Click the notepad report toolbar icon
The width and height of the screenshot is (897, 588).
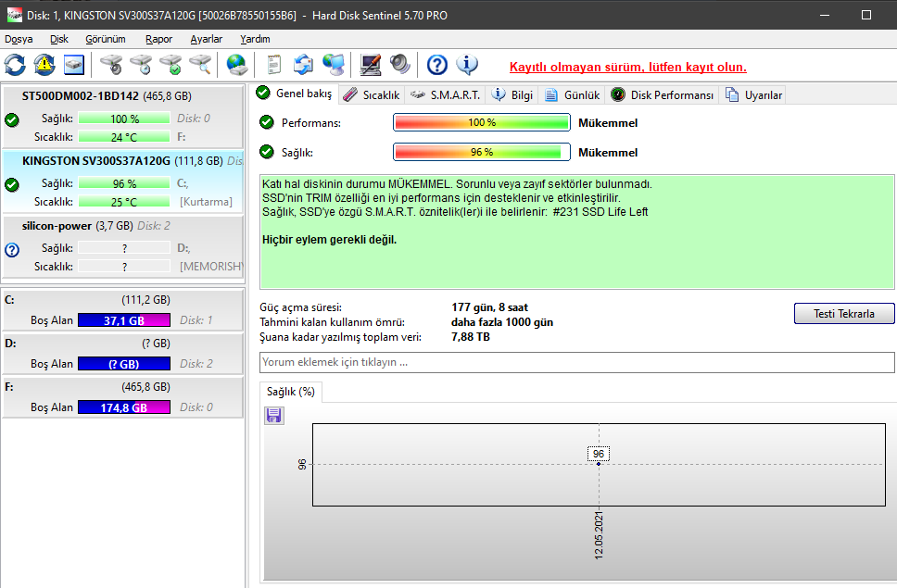pos(274,65)
